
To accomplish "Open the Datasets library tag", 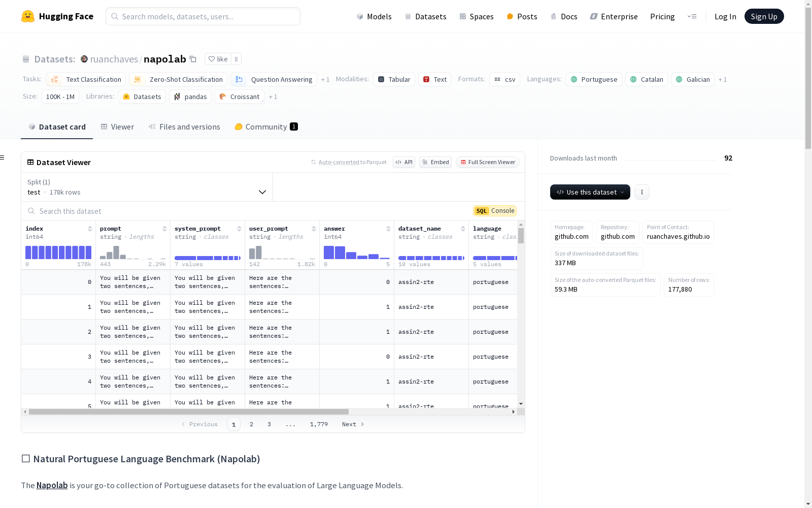I will [x=142, y=97].
